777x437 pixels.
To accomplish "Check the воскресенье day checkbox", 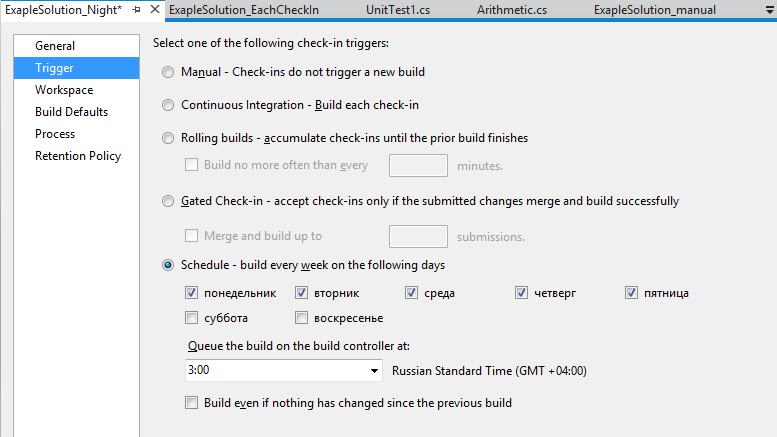I will click(302, 318).
